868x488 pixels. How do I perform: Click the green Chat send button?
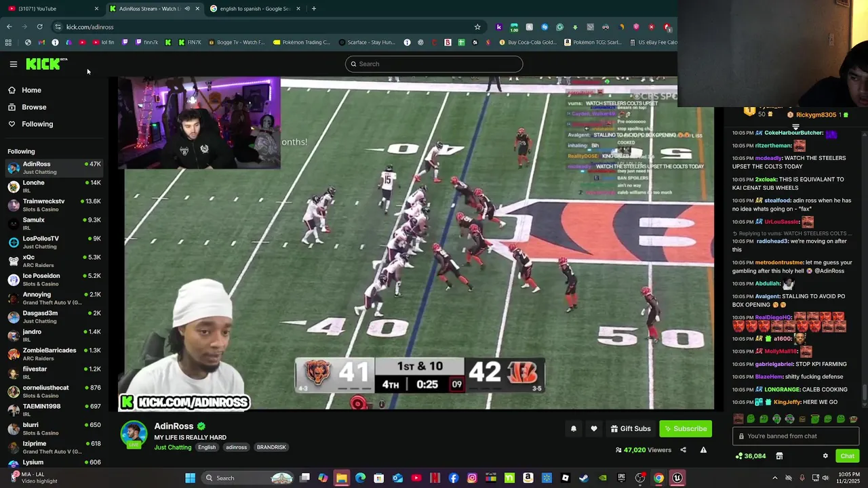(847, 456)
